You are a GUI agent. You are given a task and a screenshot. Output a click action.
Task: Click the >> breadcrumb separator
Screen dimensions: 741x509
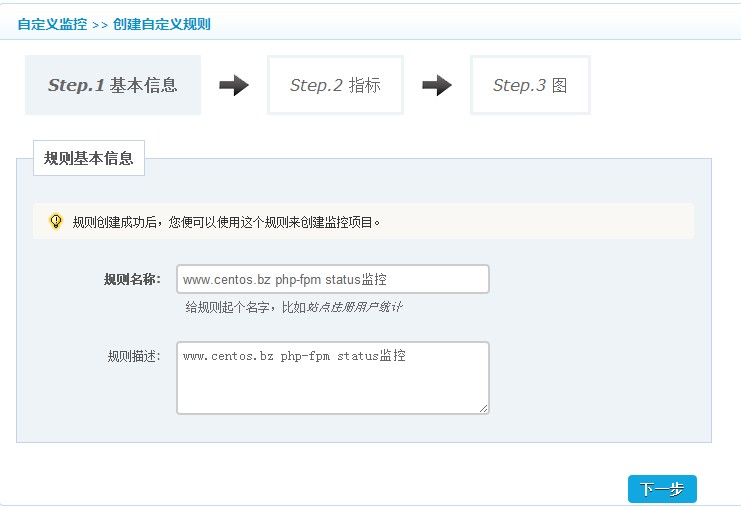[100, 24]
